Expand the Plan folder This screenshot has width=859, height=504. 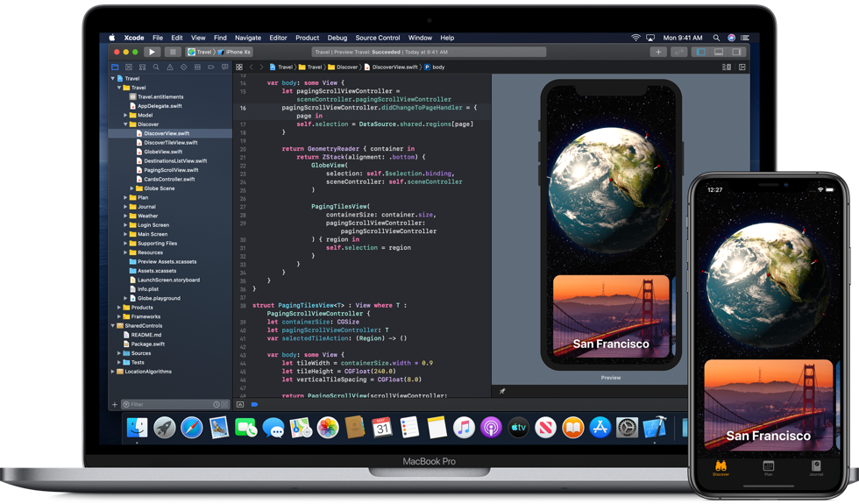click(125, 197)
